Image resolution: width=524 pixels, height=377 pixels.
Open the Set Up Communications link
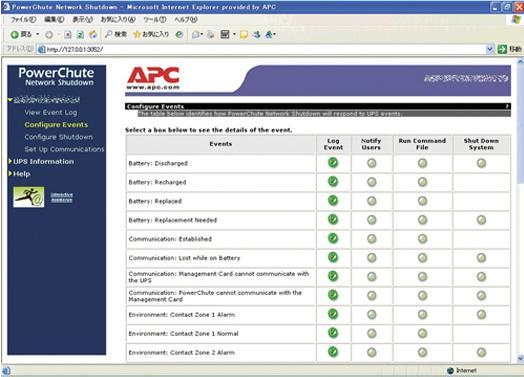64,149
